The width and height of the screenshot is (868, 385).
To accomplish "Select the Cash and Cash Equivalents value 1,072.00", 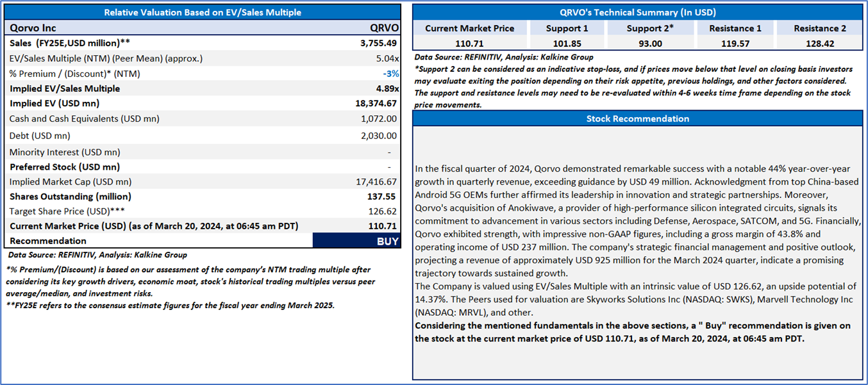I will tap(379, 119).
